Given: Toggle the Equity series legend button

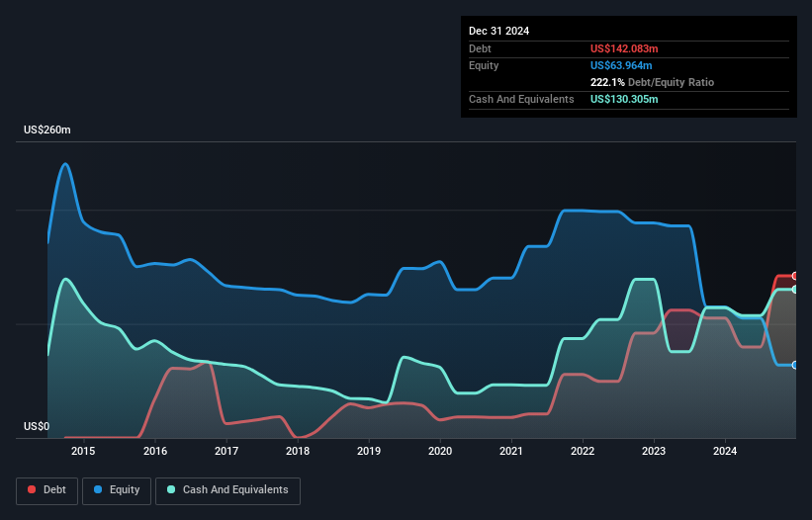Looking at the screenshot, I should coord(117,490).
